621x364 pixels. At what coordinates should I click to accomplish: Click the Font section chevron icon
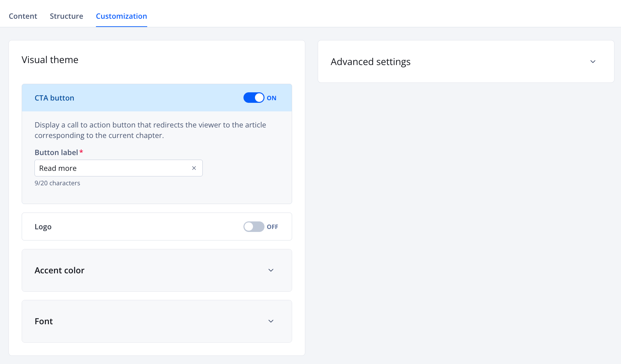(271, 321)
